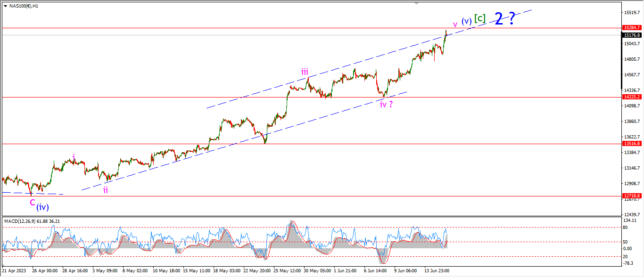Click the gray chart shift triangle marker

coord(416,3)
